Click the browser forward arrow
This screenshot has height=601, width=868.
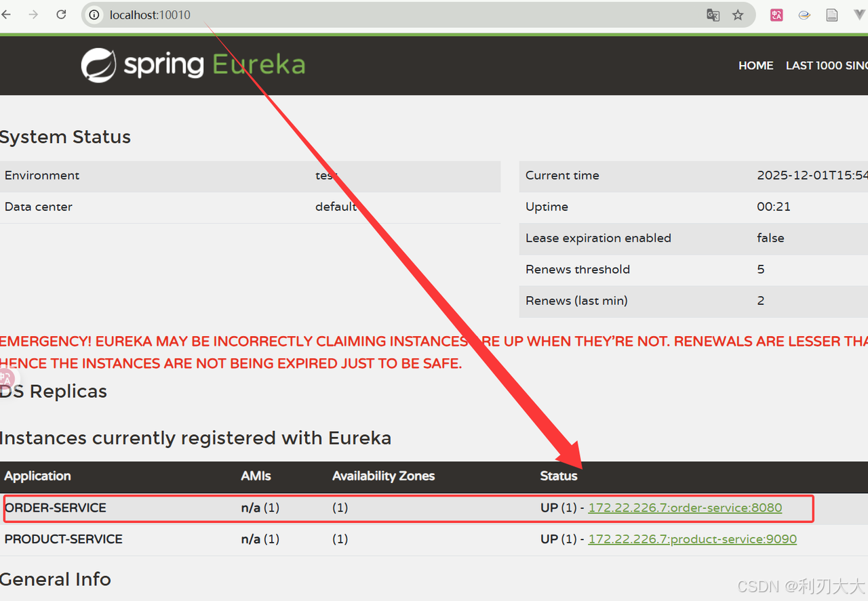click(x=33, y=15)
